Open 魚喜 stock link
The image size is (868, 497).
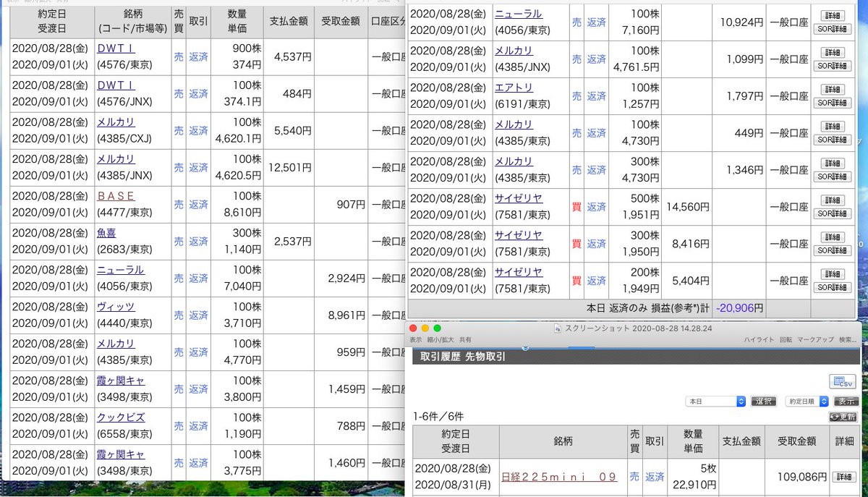coord(107,232)
